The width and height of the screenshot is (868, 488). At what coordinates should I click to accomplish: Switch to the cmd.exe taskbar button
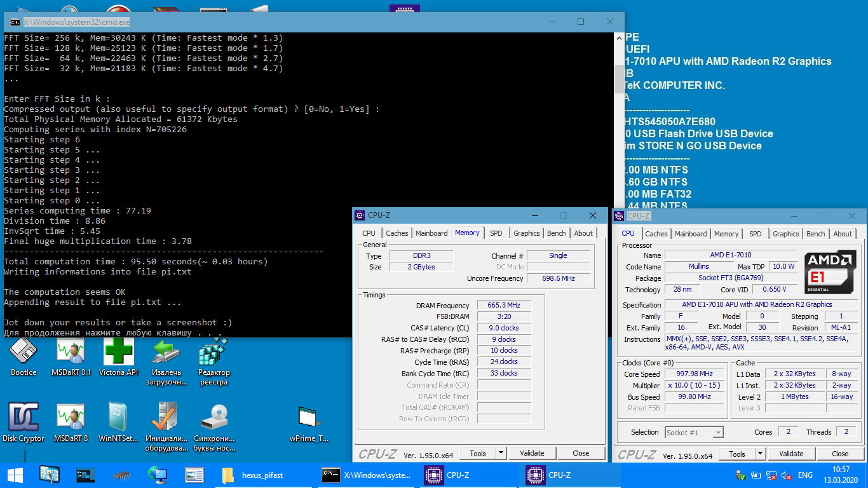point(367,475)
